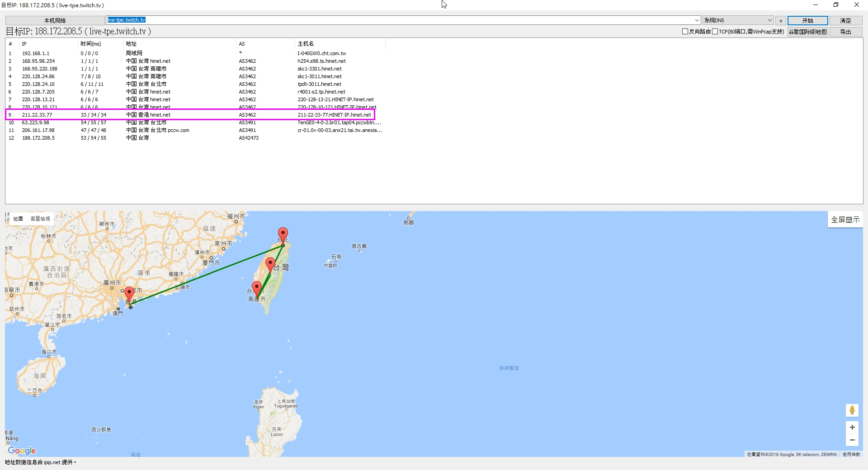Screen dimensions: 868x470
Task: Select hop IP 168.95.220.198
Action: (x=40, y=69)
